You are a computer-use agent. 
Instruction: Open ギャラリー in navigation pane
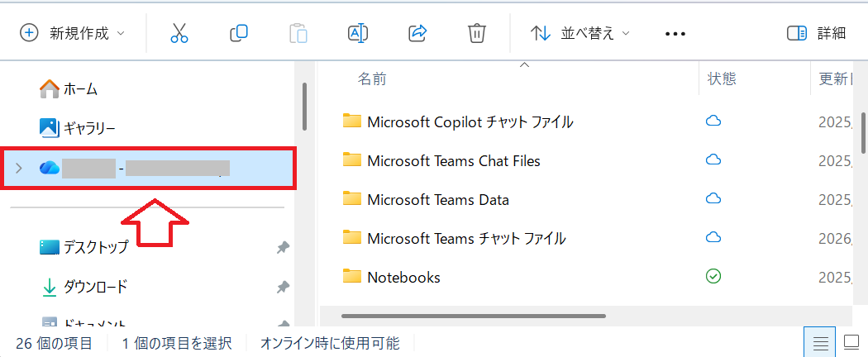point(89,128)
